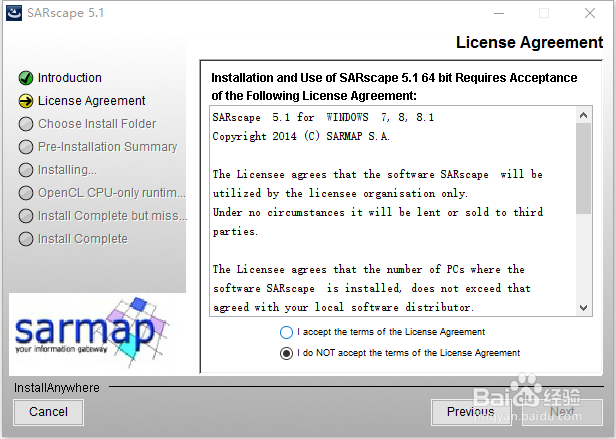The width and height of the screenshot is (616, 439).
Task: Click the Next button
Action: (x=562, y=412)
